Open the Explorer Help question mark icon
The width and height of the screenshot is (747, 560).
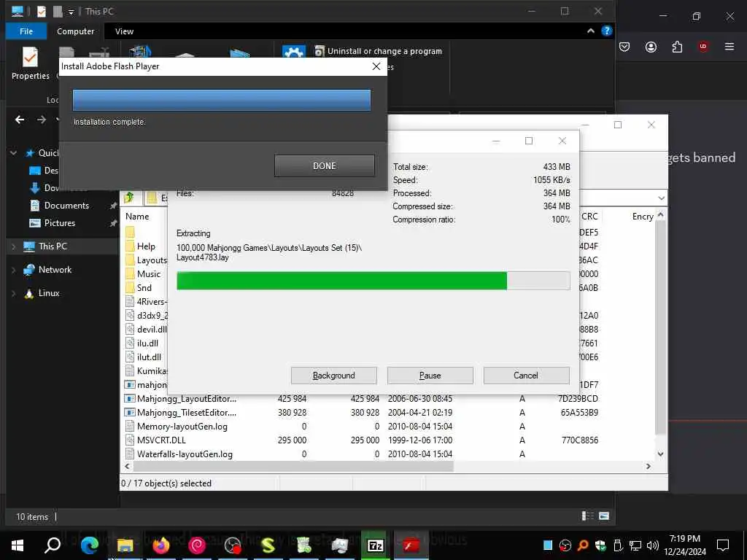tap(606, 31)
